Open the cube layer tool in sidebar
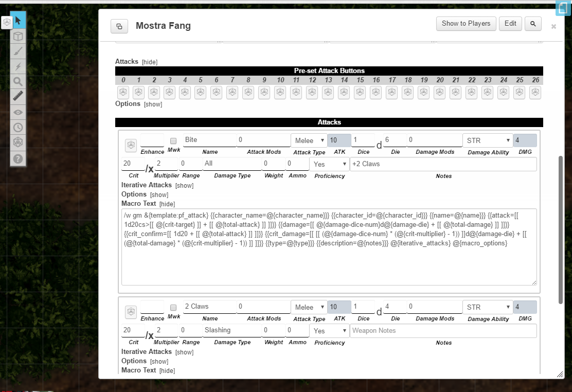The height and width of the screenshot is (392, 572). [18, 36]
